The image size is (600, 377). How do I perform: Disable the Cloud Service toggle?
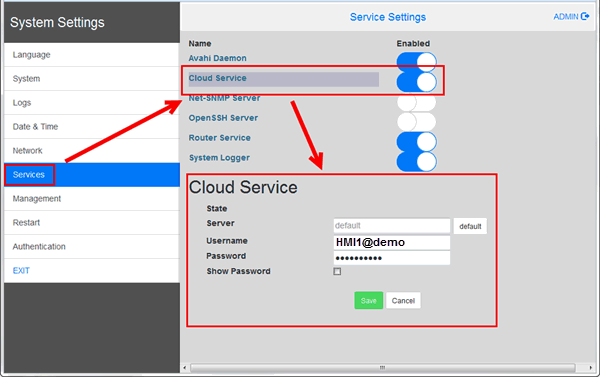pos(416,82)
